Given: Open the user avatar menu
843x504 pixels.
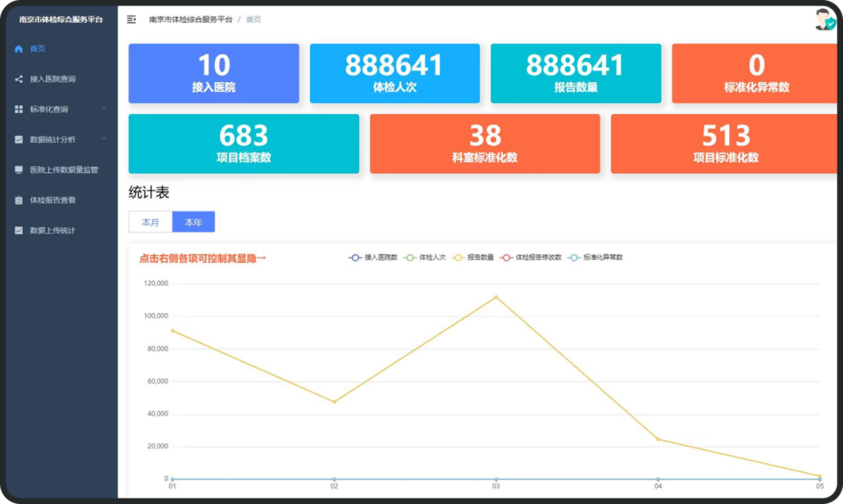Looking at the screenshot, I should pos(823,20).
